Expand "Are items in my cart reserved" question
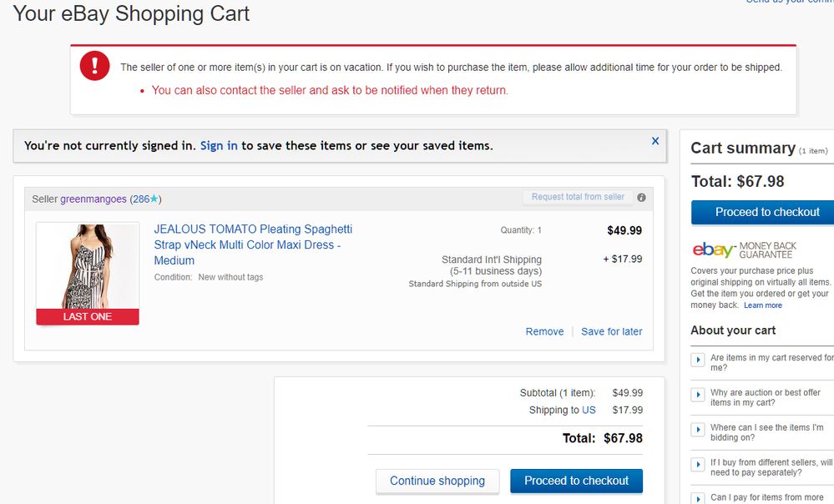 click(699, 360)
